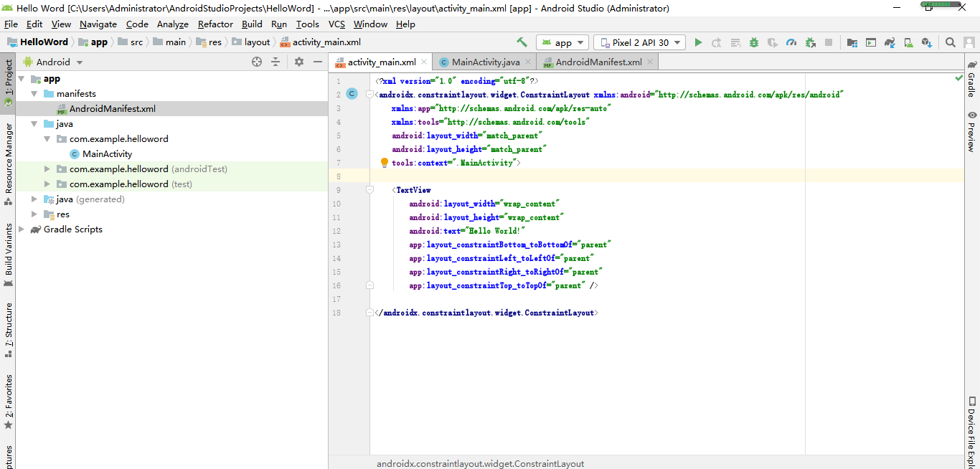Image resolution: width=980 pixels, height=469 pixels.
Task: Sync Project with Gradle Files elephant icon
Action: click(890, 42)
